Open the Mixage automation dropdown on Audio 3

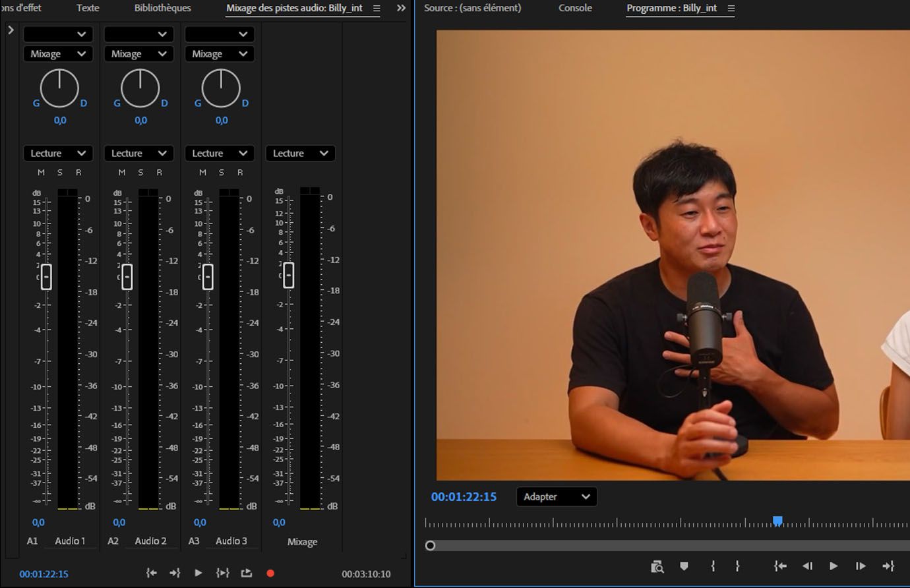coord(220,53)
